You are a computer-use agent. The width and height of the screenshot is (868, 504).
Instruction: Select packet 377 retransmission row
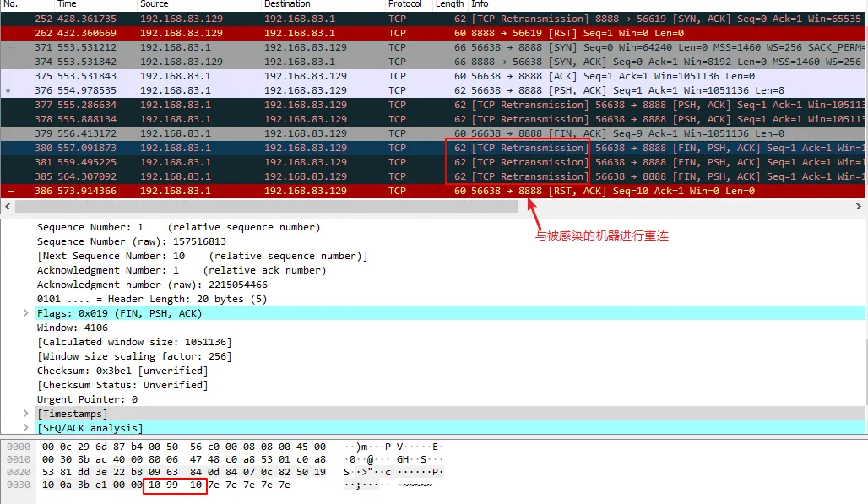pyautogui.click(x=433, y=106)
